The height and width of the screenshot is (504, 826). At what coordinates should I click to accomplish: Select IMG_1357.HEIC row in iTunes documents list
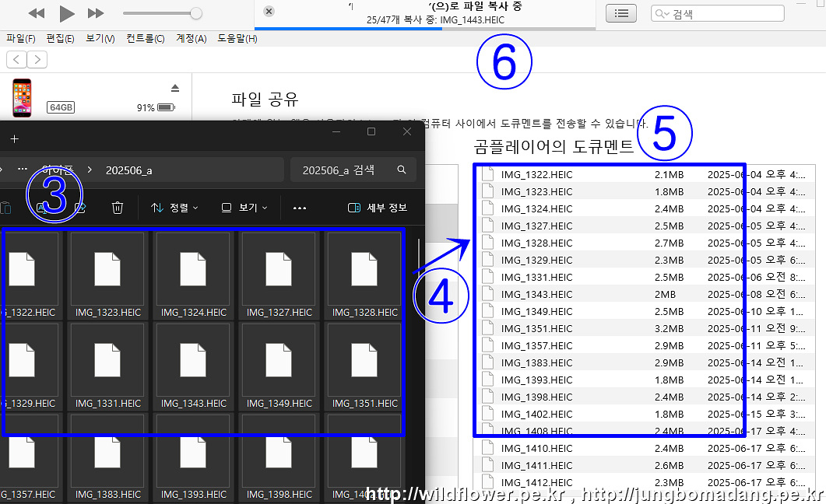pos(644,345)
